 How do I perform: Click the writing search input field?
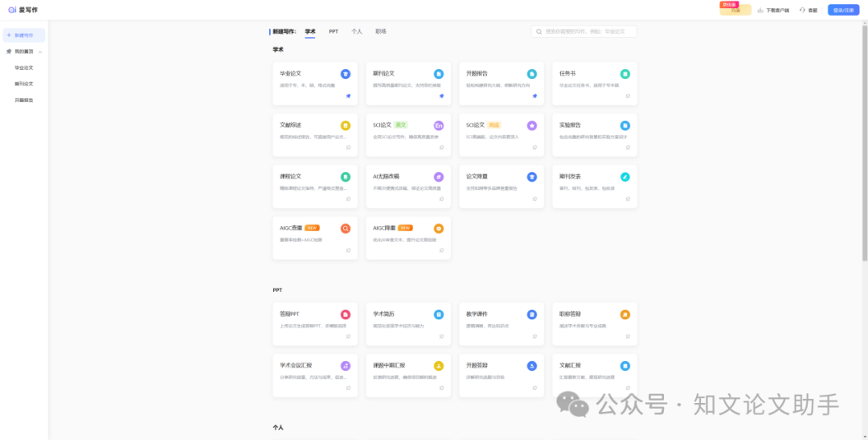[587, 31]
